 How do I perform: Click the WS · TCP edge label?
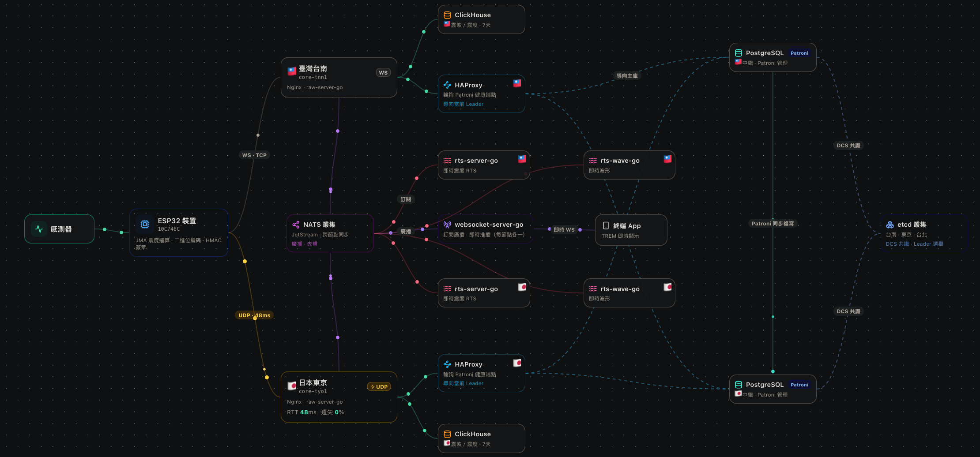tap(254, 155)
